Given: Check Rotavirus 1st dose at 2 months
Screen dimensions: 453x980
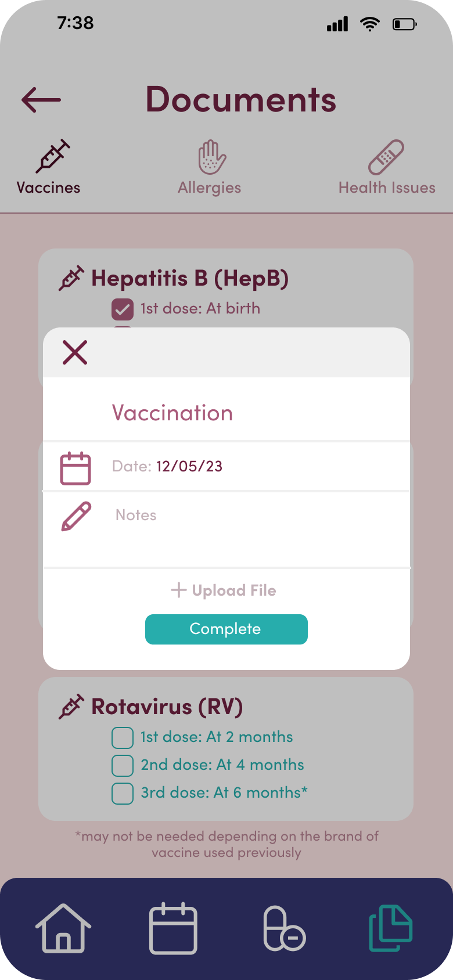Looking at the screenshot, I should click(123, 738).
